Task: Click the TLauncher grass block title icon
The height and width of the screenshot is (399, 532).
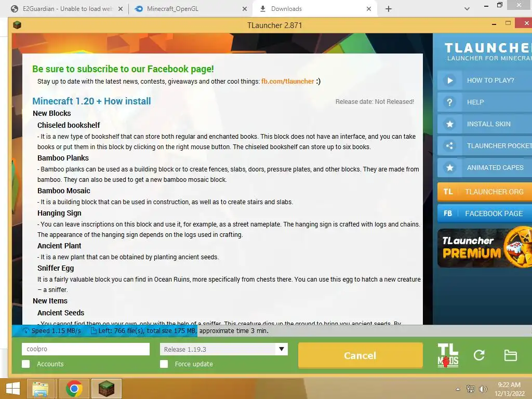Action: coord(17,25)
